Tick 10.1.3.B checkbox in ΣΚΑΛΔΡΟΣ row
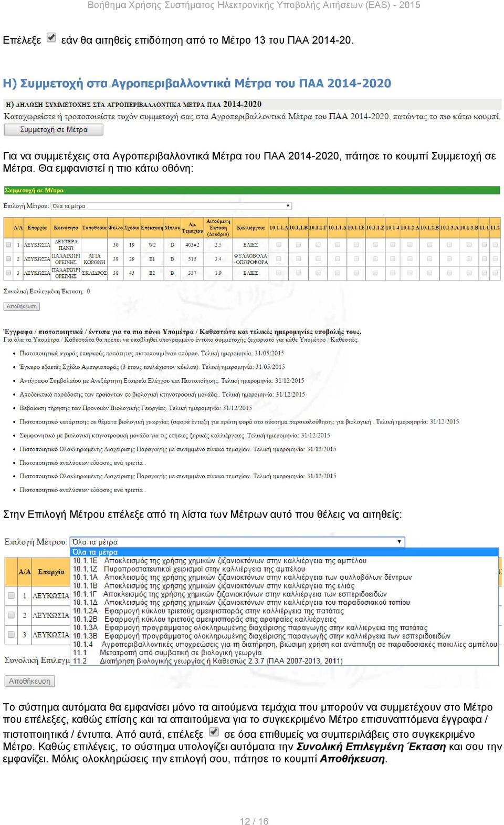The width and height of the screenshot is (504, 825). 469,273
